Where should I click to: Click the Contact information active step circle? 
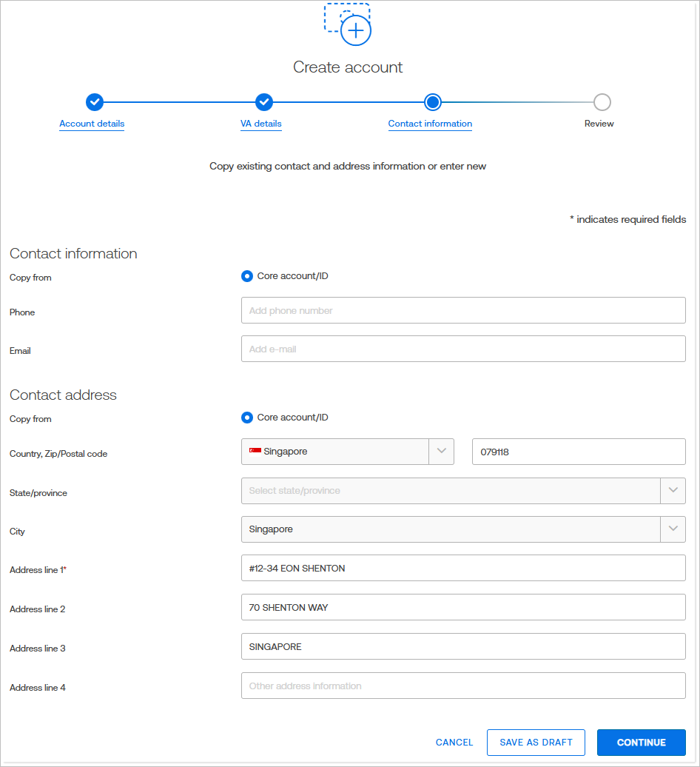432,102
